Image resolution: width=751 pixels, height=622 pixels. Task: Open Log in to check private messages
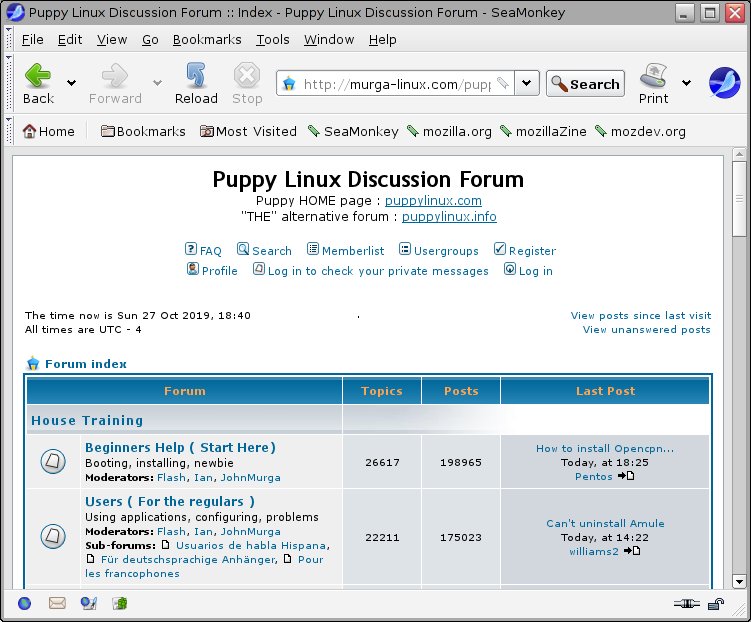point(378,271)
